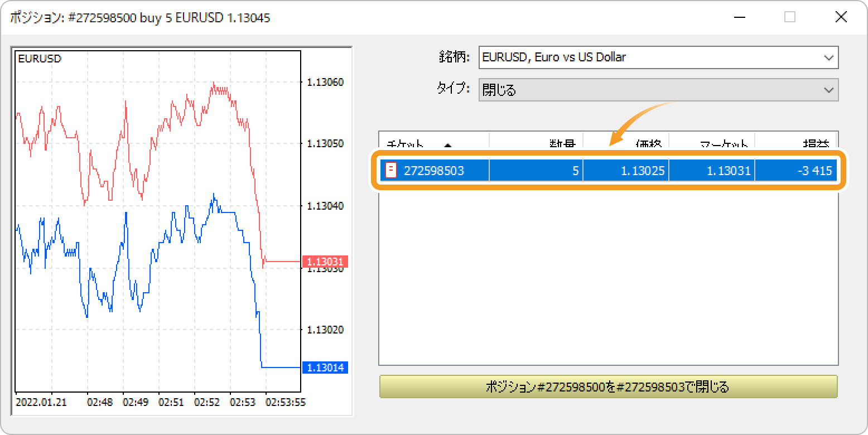The width and height of the screenshot is (868, 435).
Task: Click volume cell showing 5
Action: click(536, 171)
